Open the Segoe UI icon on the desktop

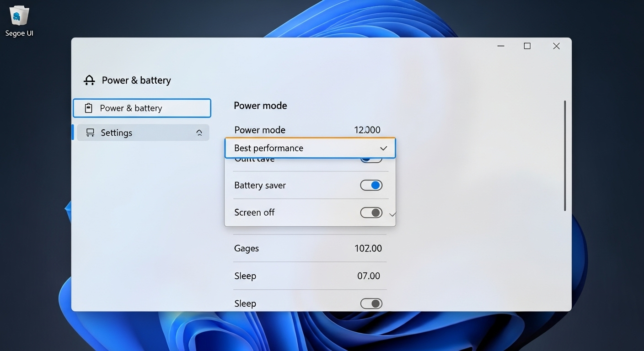[18, 15]
